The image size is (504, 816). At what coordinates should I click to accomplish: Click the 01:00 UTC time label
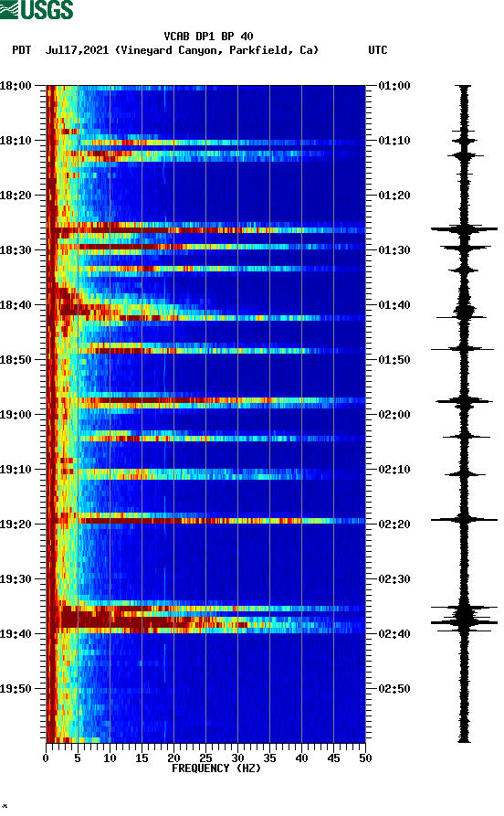394,85
